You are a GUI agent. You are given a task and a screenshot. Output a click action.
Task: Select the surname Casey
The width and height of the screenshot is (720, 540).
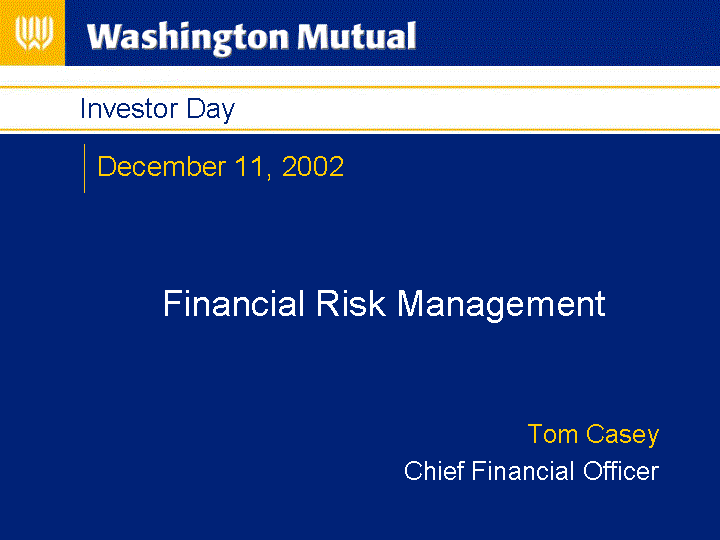click(x=623, y=435)
